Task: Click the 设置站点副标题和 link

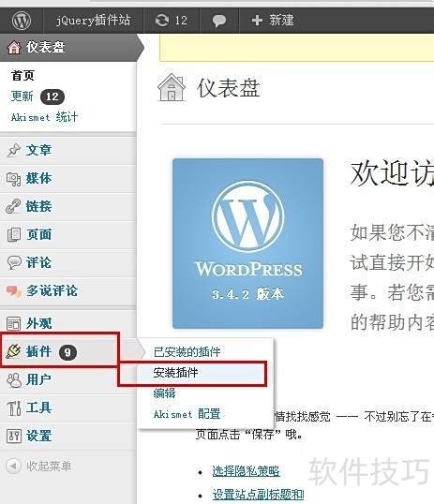Action: (258, 494)
